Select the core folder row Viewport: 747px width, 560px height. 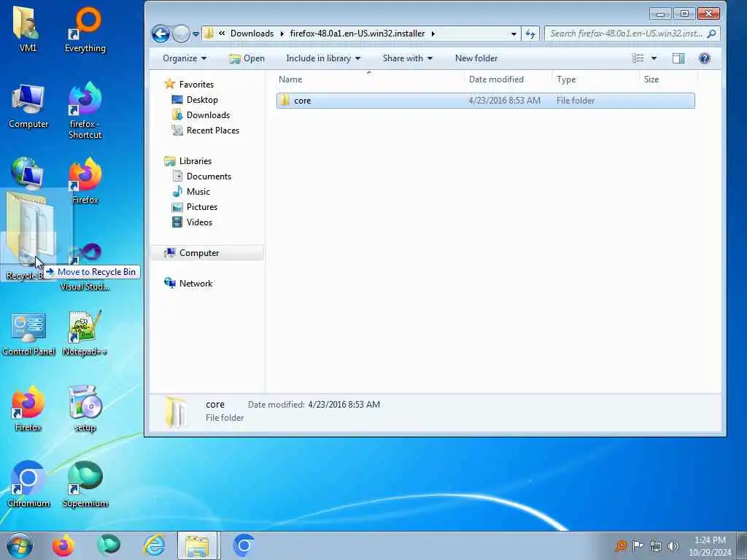(485, 101)
